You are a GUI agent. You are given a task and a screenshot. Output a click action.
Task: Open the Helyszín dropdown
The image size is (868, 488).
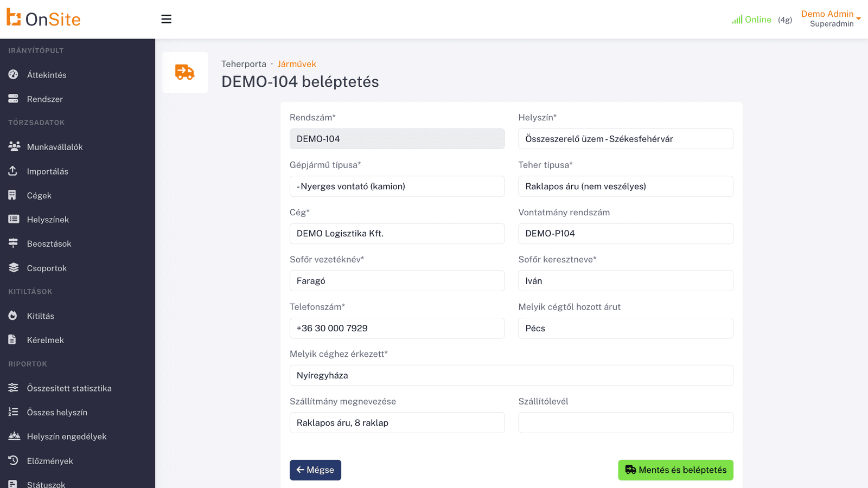(626, 139)
